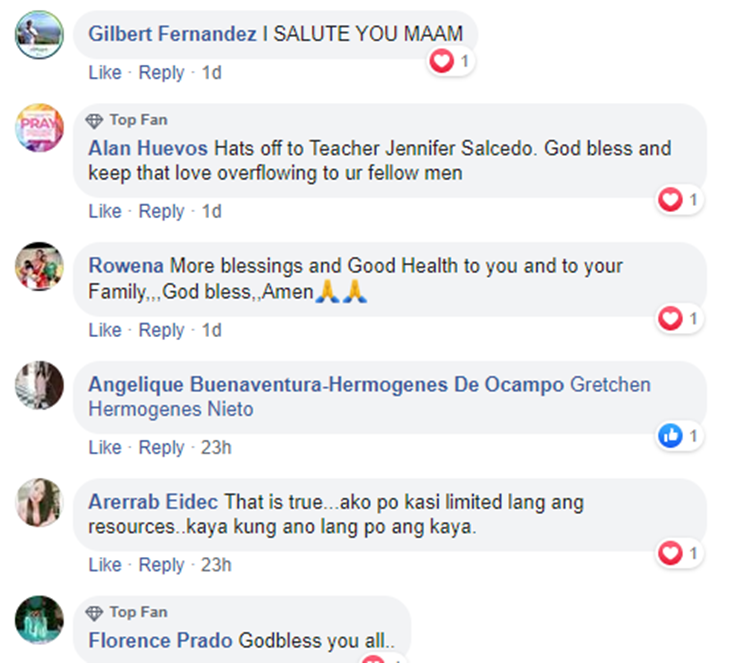Open Arerrab Eidec's profile avatar
The width and height of the screenshot is (750, 663).
tap(39, 502)
